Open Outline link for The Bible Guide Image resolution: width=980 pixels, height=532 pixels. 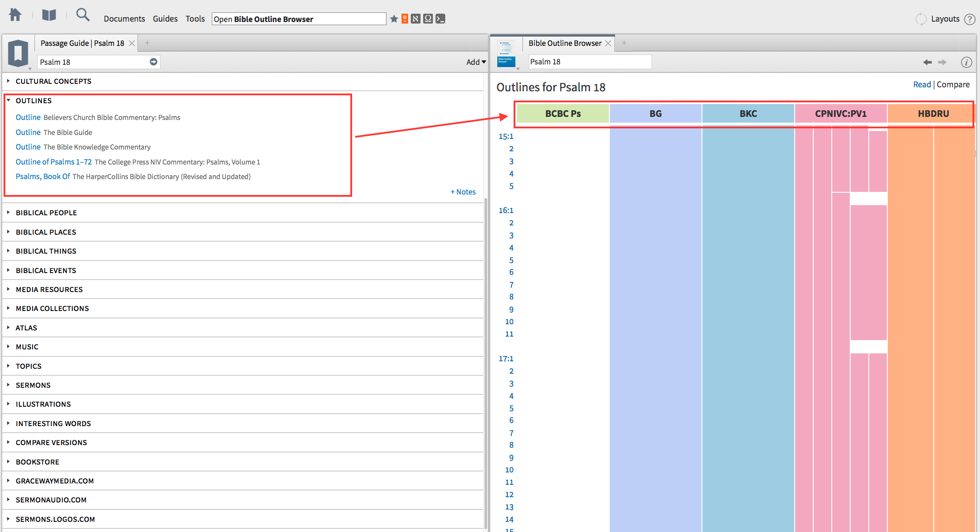[28, 132]
